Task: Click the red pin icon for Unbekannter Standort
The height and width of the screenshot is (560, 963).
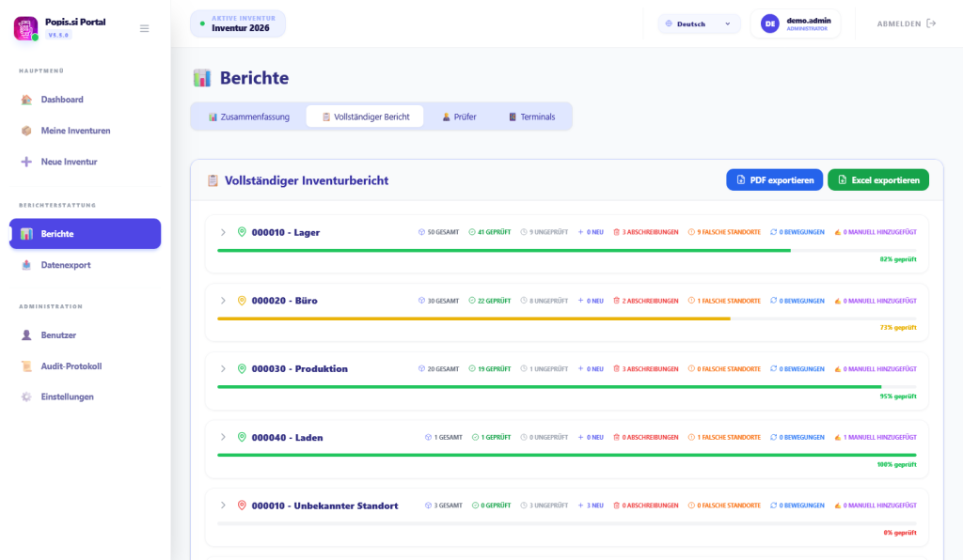Action: pos(242,506)
